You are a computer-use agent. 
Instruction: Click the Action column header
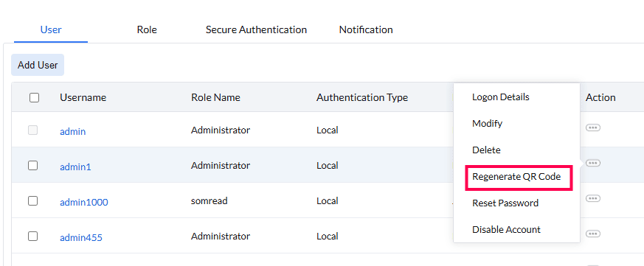(x=600, y=97)
